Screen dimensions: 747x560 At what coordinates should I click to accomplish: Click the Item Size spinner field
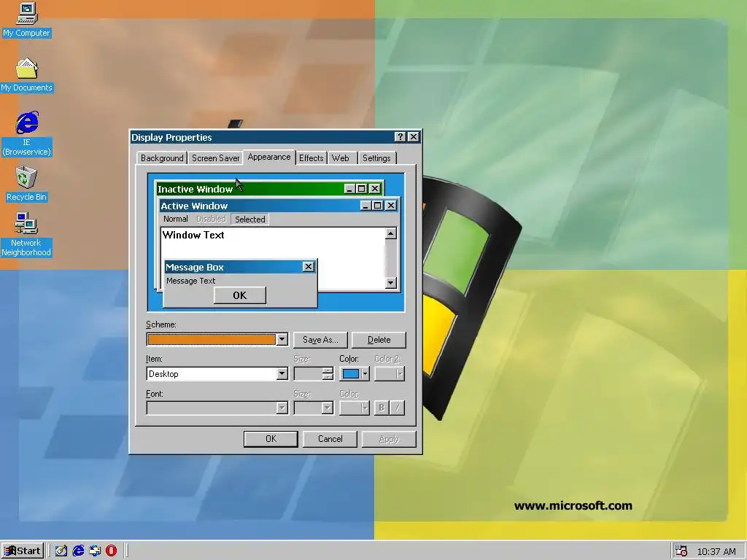click(314, 374)
